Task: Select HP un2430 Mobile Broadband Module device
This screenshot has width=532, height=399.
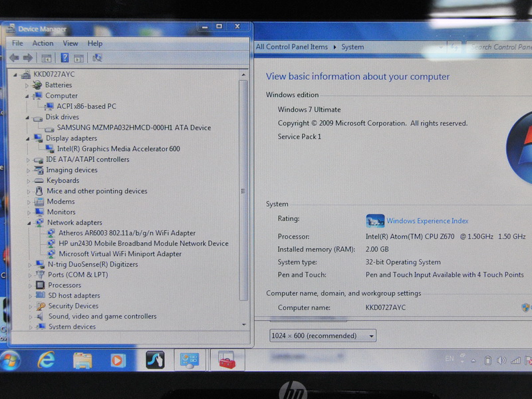Action: point(144,243)
